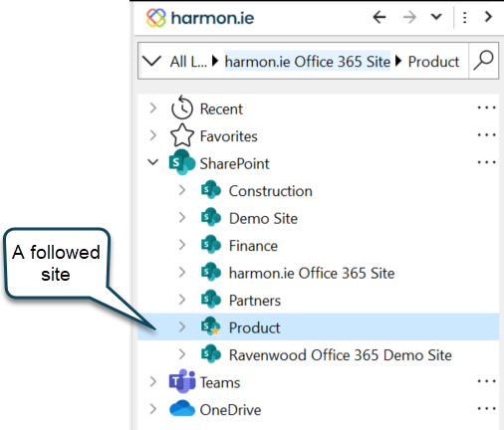Click the Recent clock icon
Viewport: 504px width, 430px height.
[x=182, y=107]
